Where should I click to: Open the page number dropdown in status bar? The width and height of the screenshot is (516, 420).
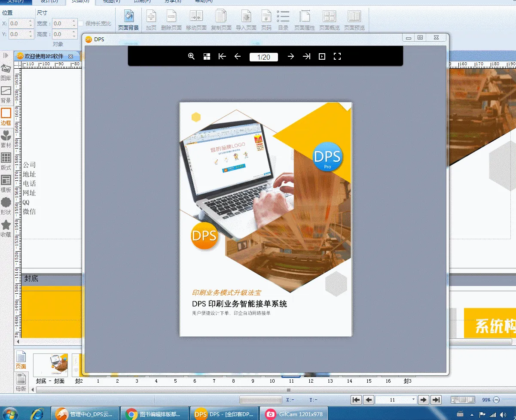click(413, 400)
